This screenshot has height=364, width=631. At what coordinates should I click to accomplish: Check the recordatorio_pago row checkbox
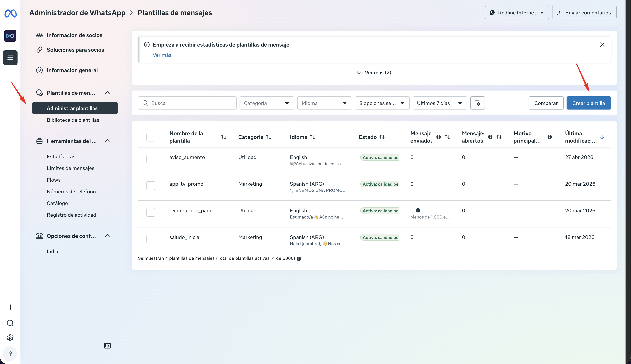coord(151,212)
